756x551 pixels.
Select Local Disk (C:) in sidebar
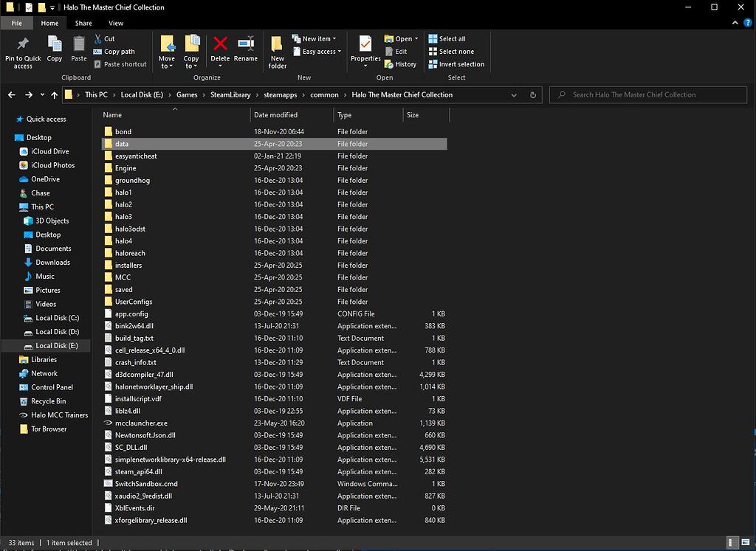click(x=58, y=318)
